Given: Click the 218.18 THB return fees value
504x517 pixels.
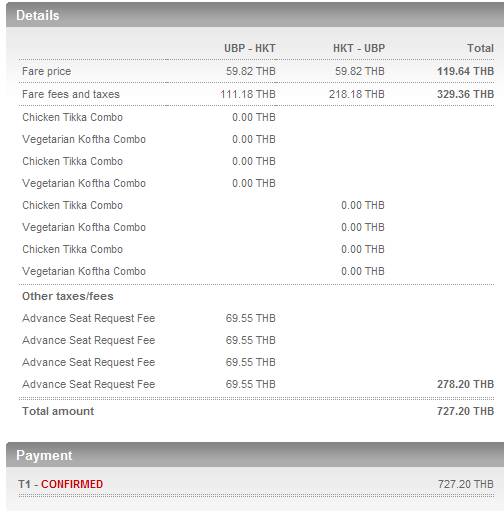Looking at the screenshot, I should click(357, 94).
